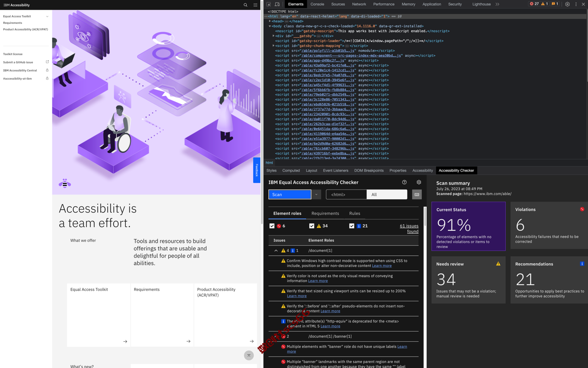The height and width of the screenshot is (368, 588).
Task: Click the red error count badge showing 27
Action: (x=534, y=4)
